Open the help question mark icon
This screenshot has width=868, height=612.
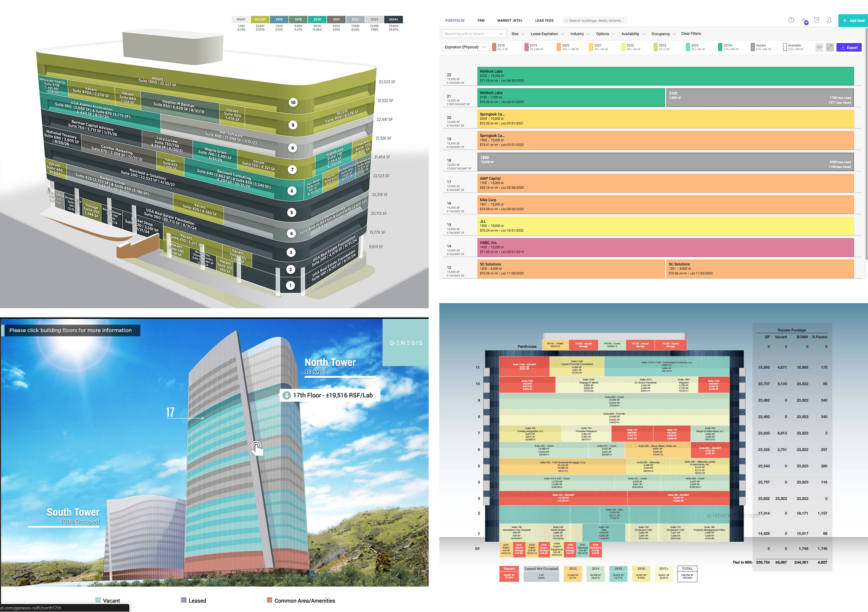tap(791, 20)
